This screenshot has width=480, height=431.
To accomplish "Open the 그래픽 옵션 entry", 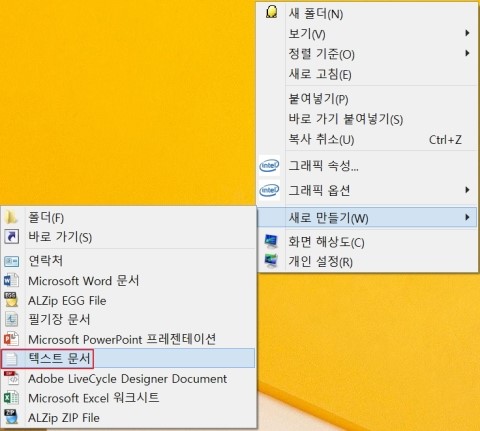I will [x=367, y=190].
